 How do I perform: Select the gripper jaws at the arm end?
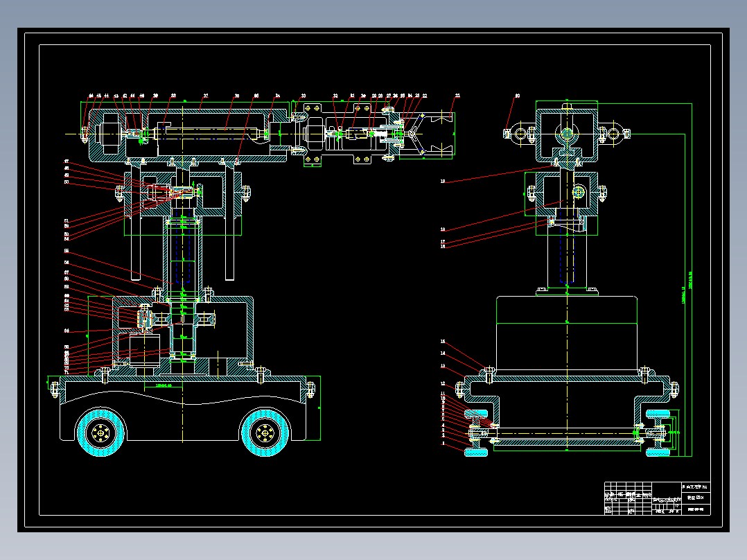point(431,134)
